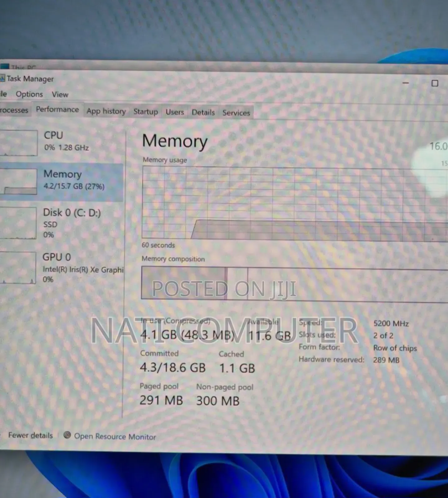This screenshot has height=498, width=448.
Task: Click '0% 1.28 GHz' CPU text
Action: pyautogui.click(x=66, y=148)
